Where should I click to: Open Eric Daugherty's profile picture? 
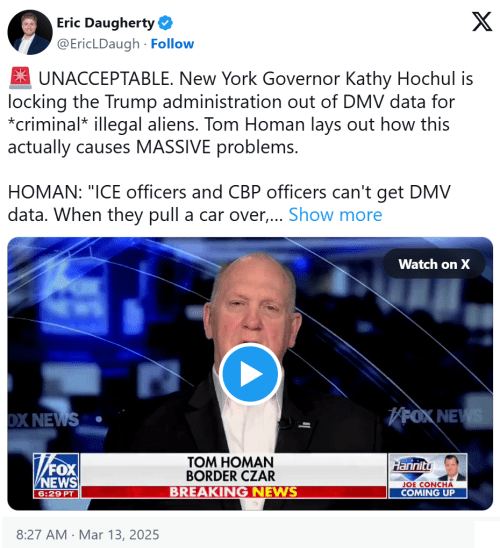(x=30, y=32)
